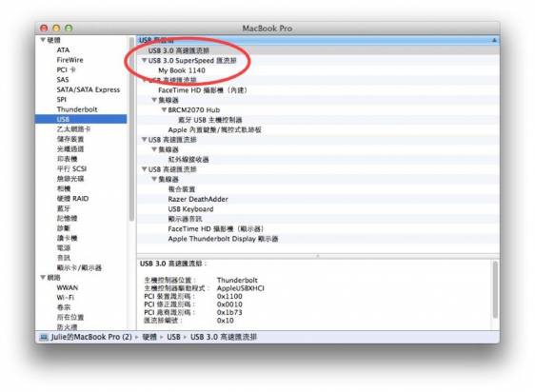Select Thunderbolt in the sidebar
Image resolution: width=535 pixels, height=392 pixels.
[77, 109]
